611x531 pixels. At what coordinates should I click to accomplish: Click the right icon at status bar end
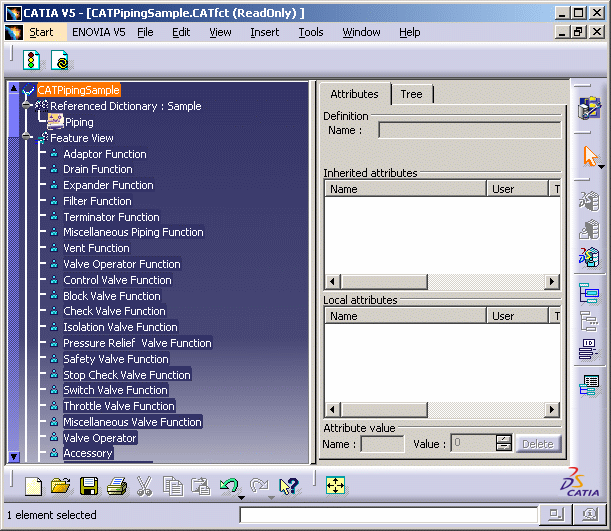point(590,515)
